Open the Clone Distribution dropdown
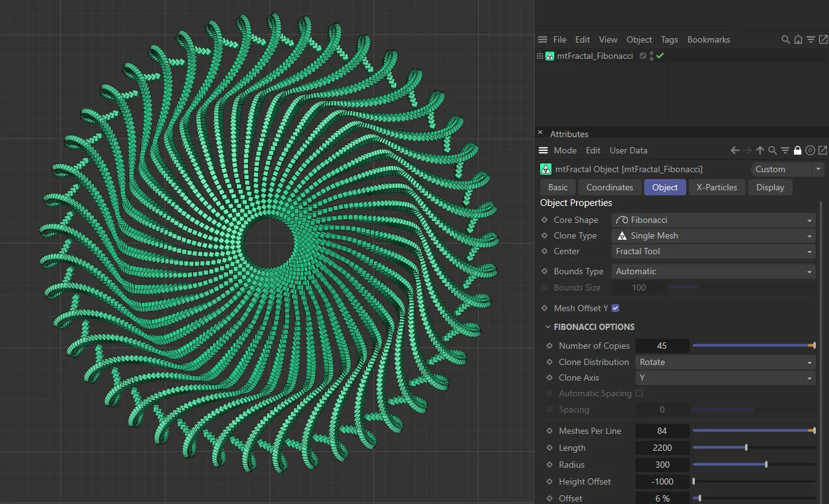 click(x=725, y=362)
